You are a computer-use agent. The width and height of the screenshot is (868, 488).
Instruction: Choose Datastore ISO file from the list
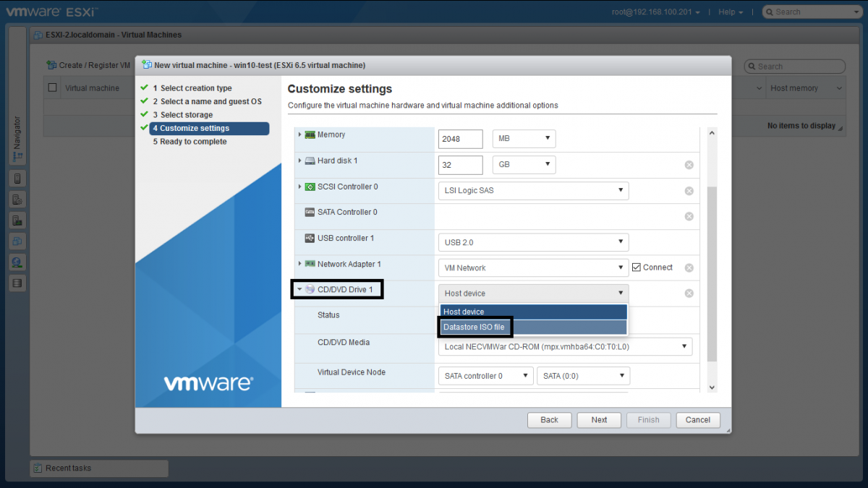pos(534,327)
